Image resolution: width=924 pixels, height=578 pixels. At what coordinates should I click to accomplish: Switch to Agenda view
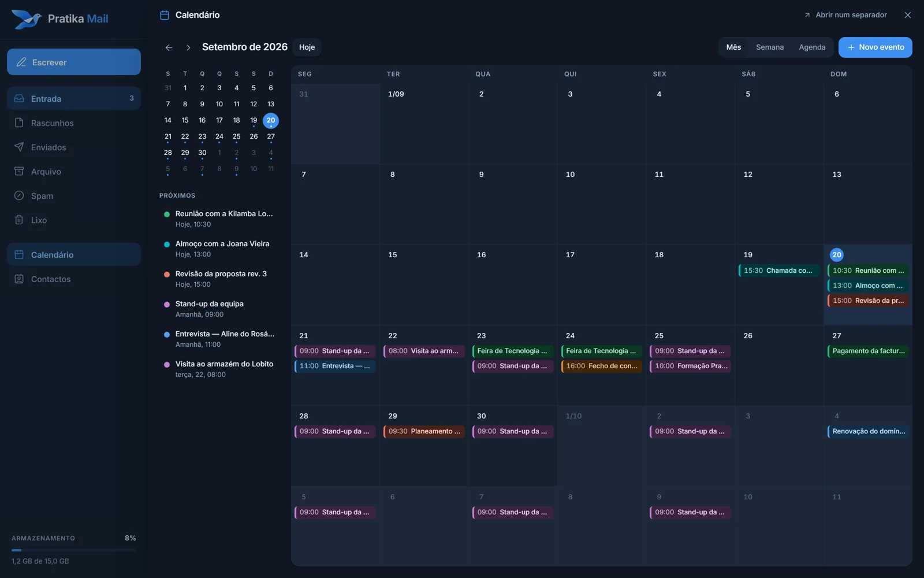pos(812,47)
